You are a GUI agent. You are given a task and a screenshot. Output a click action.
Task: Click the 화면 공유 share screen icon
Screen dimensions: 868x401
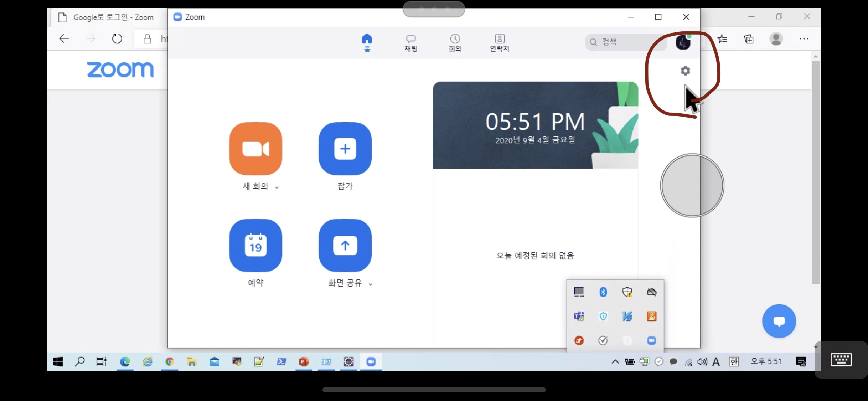point(345,245)
